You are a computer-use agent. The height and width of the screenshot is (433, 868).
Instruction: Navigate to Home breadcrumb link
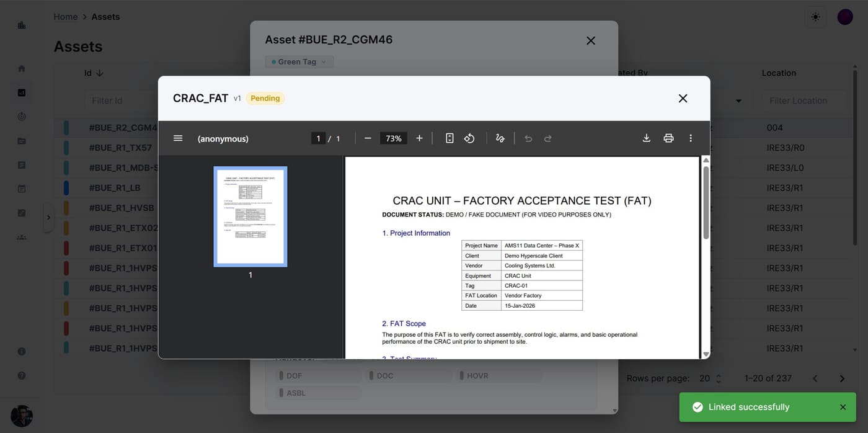(66, 17)
